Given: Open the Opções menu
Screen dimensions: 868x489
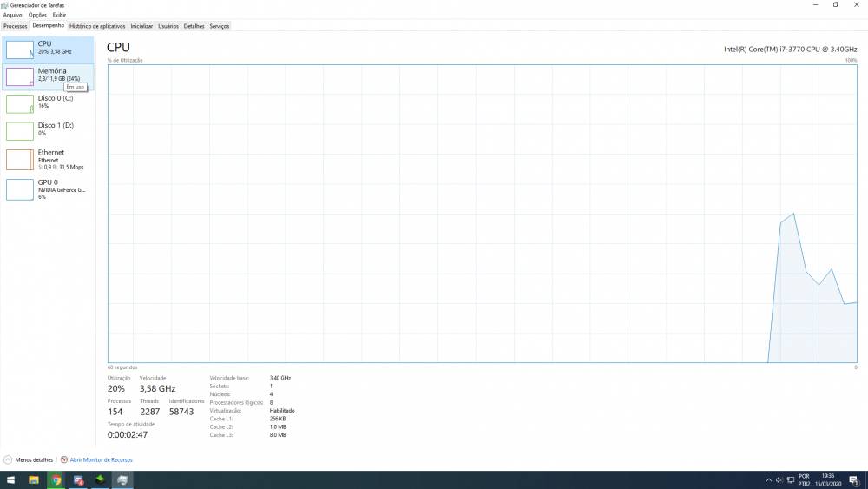Looking at the screenshot, I should pyautogui.click(x=37, y=15).
